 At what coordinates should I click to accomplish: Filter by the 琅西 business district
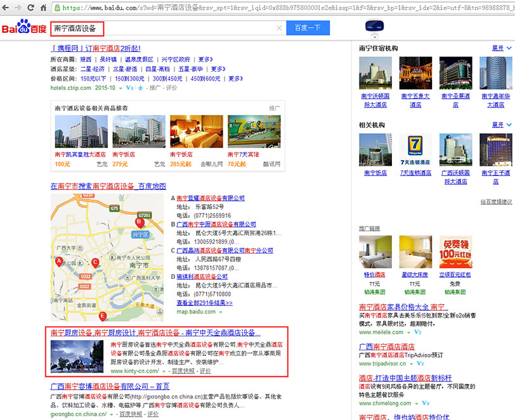86,60
